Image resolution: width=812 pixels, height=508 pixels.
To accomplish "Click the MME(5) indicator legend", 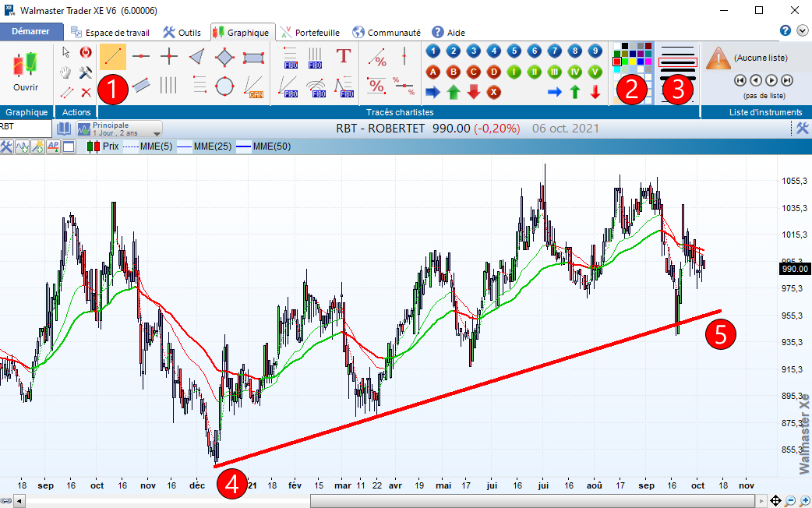I will (148, 146).
